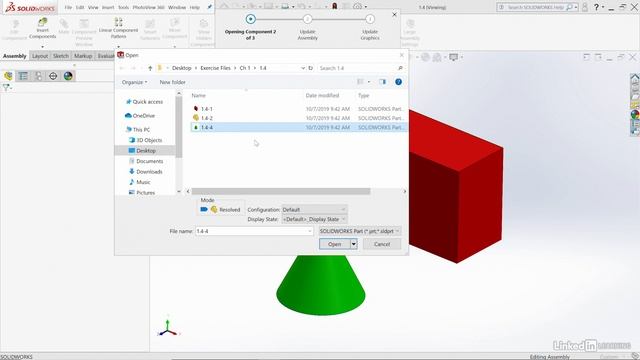Click the SOLIDWORKS user login icon

(585, 7)
